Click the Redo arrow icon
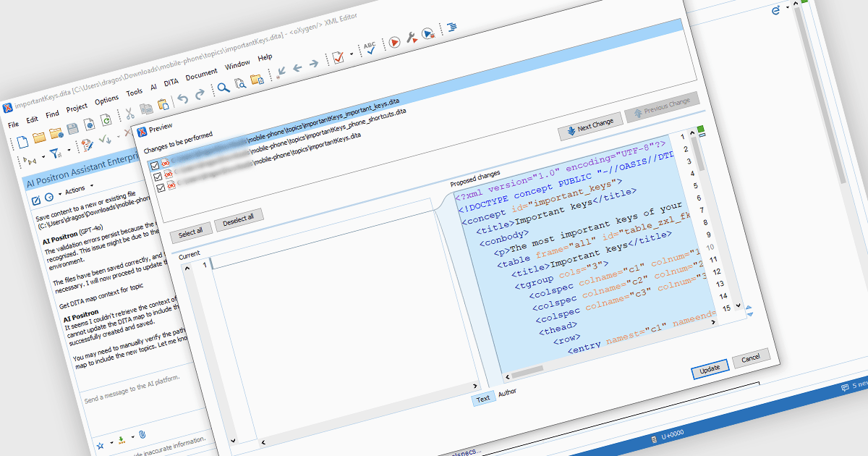Screen dimensions: 868x456 pyautogui.click(x=200, y=94)
